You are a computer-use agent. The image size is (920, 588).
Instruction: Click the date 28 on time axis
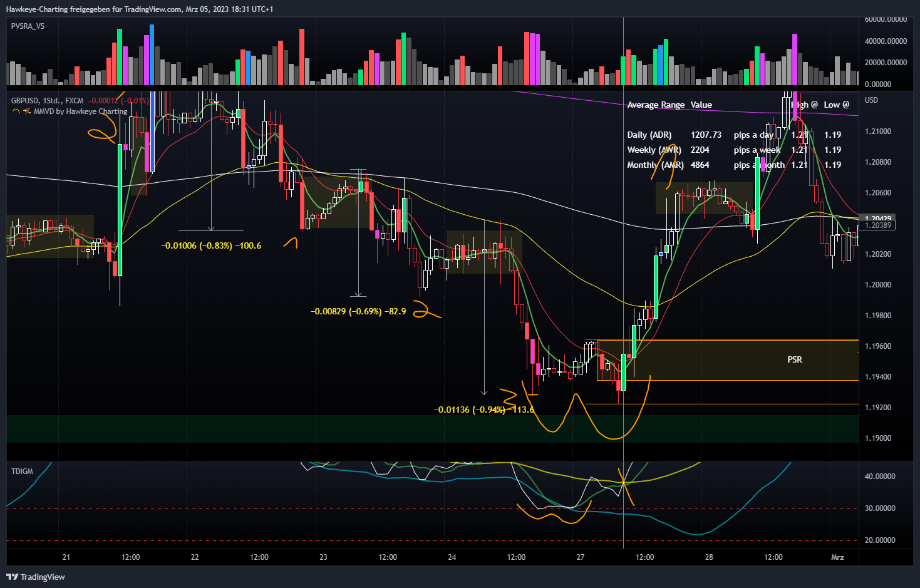tap(709, 557)
